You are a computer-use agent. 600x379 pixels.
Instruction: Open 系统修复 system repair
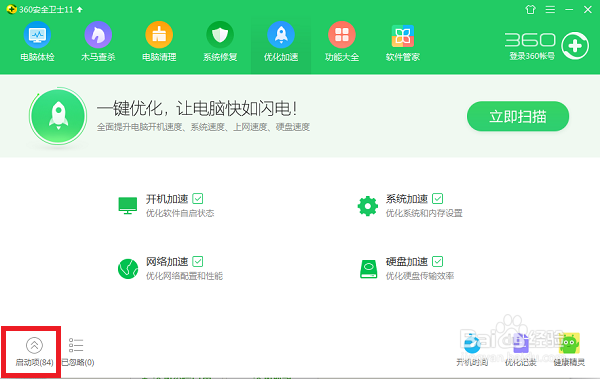220,42
